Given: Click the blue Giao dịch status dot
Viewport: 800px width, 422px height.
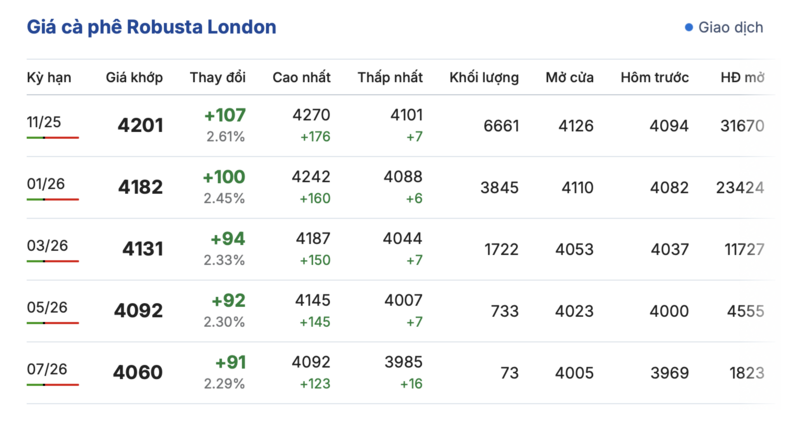Looking at the screenshot, I should (x=689, y=28).
